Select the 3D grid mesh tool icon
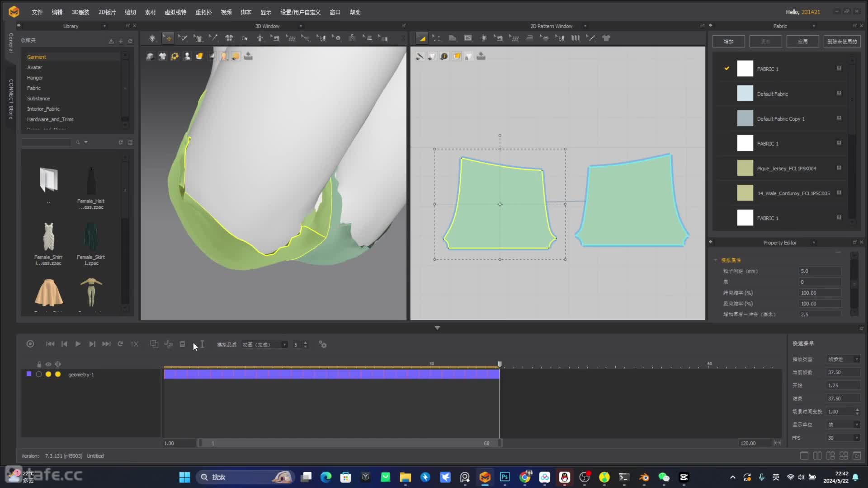Screen dimensions: 868x488 (x=291, y=38)
